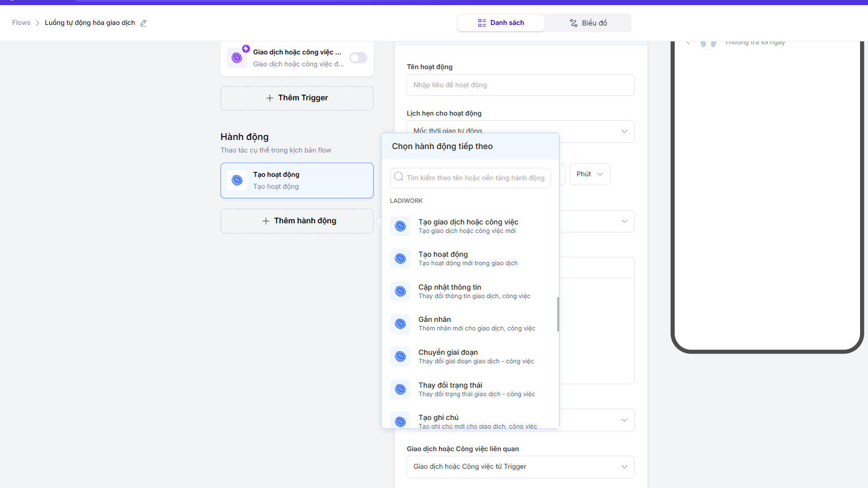Screen dimensions: 868x488
Task: Click the pencil edit icon beside flow name
Action: tap(143, 23)
